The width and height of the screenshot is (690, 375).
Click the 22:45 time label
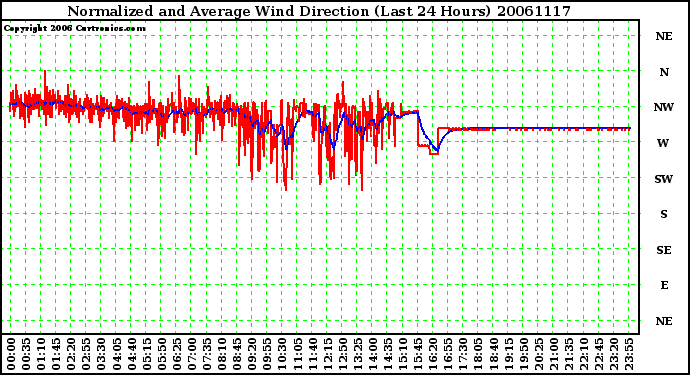pos(598,354)
